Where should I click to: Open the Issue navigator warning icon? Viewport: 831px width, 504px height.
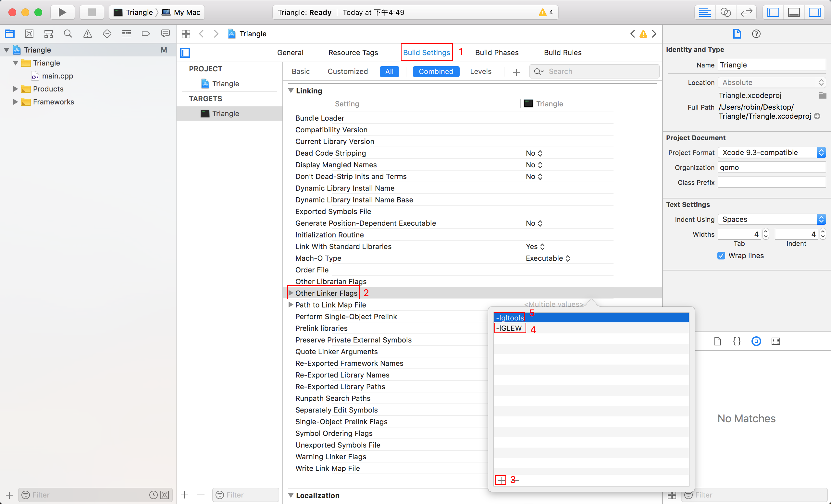(87, 34)
